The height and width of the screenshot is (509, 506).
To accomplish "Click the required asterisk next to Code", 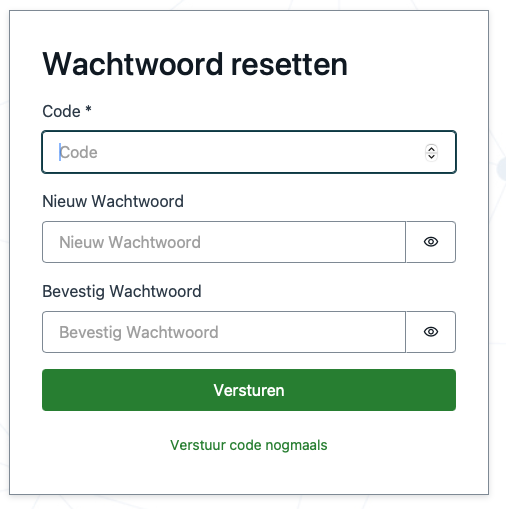I will [x=88, y=109].
